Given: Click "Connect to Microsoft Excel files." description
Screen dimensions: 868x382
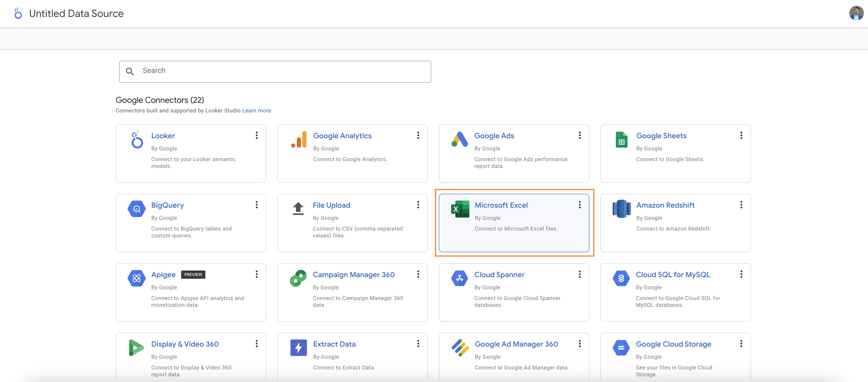Looking at the screenshot, I should point(516,229).
